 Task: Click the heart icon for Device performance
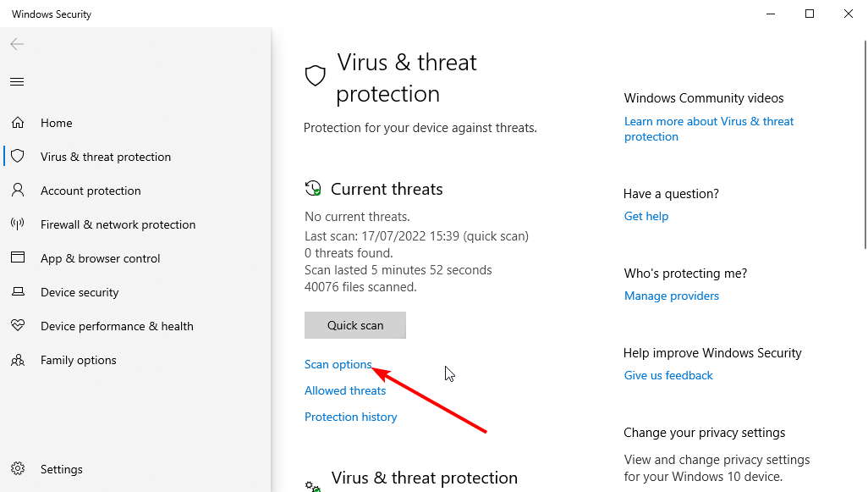[18, 325]
